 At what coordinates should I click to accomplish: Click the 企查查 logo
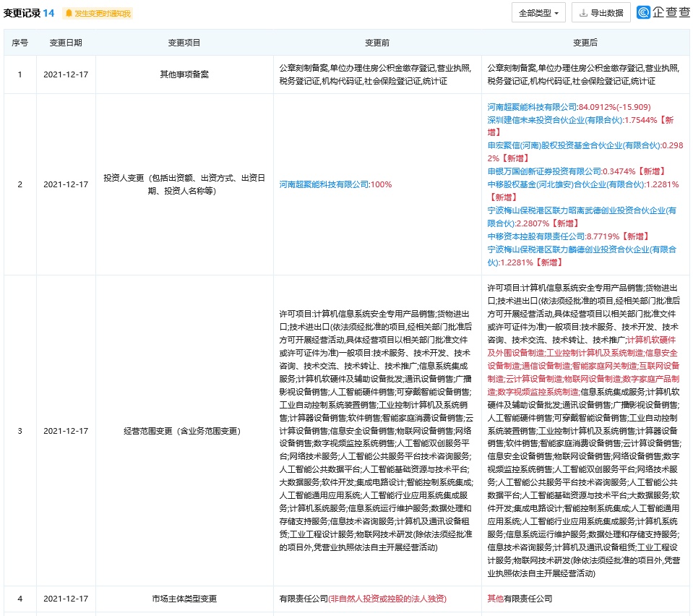(x=663, y=12)
